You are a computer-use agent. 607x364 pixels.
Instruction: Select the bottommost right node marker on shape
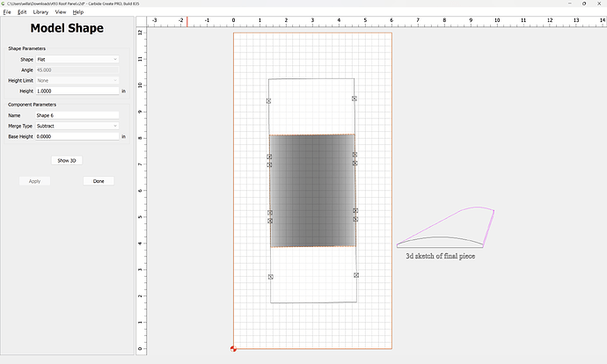click(356, 275)
